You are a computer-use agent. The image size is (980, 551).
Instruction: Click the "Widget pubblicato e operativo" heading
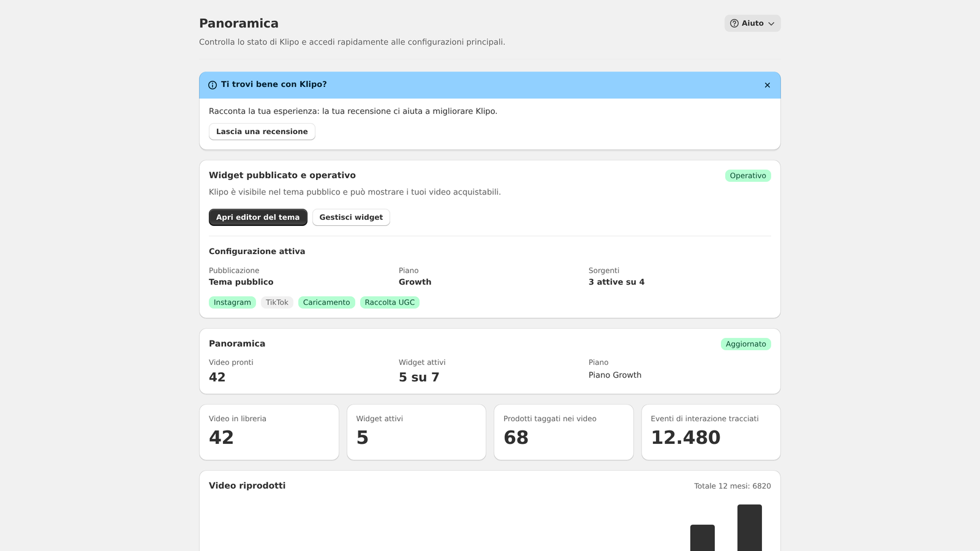(x=282, y=175)
